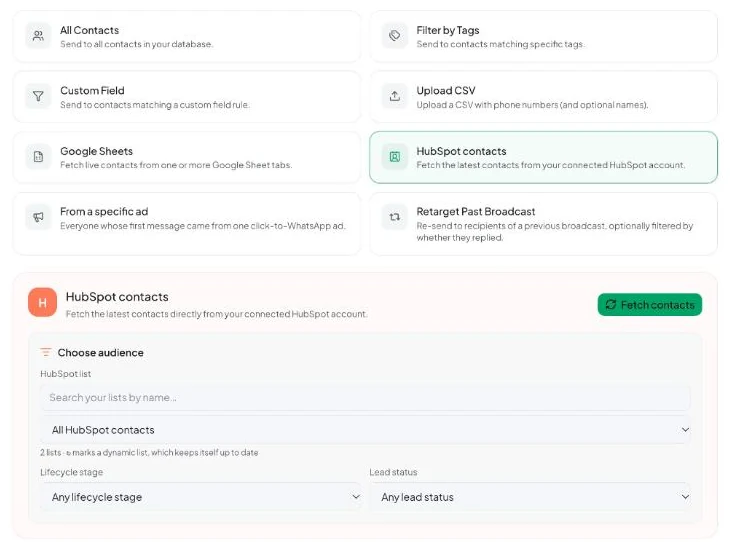The image size is (730, 542).
Task: Click the Retarget Past Broadcast repeat icon
Action: 394,217
